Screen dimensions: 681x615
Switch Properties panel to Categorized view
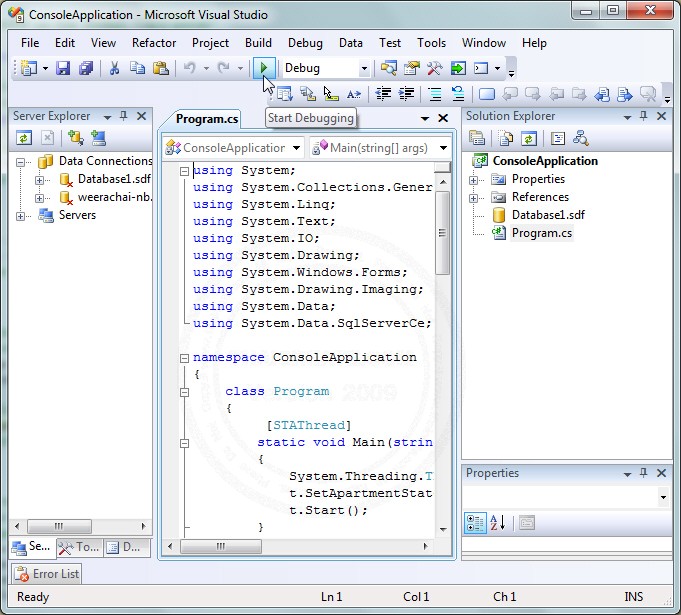[x=475, y=523]
